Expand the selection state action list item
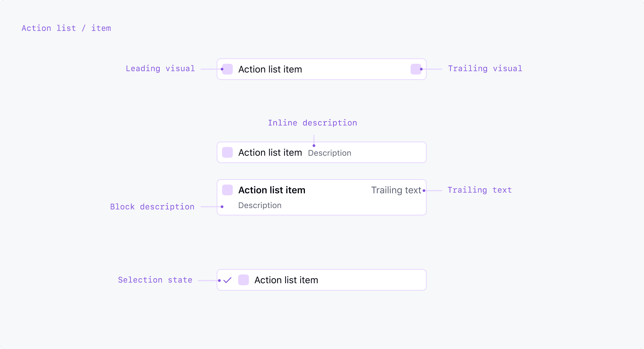This screenshot has width=644, height=349. [x=321, y=280]
